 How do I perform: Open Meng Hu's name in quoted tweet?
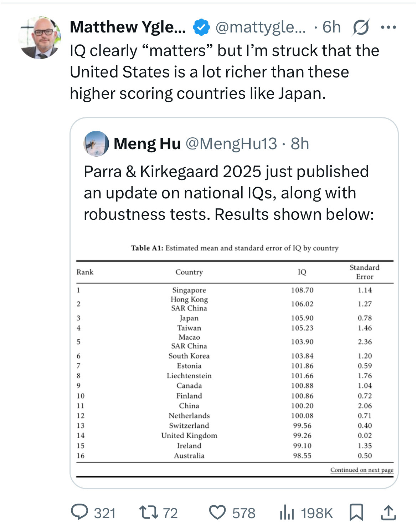(x=147, y=144)
